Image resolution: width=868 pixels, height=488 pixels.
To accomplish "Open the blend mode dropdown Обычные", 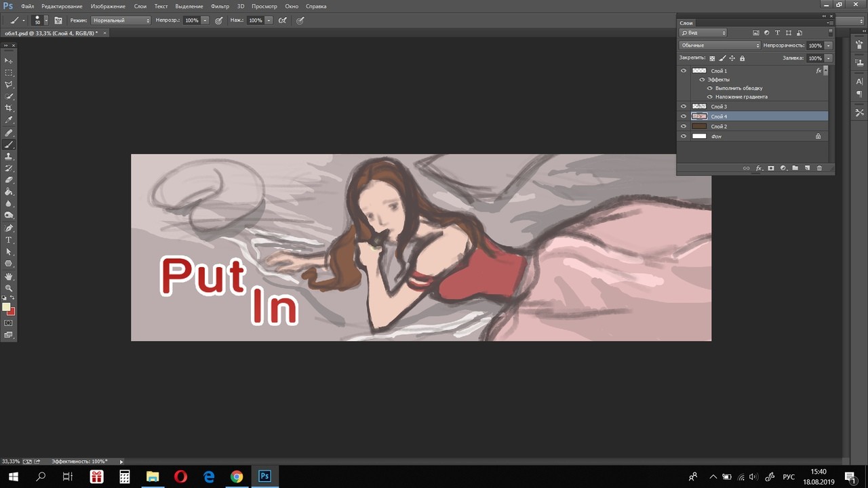I will (x=719, y=45).
